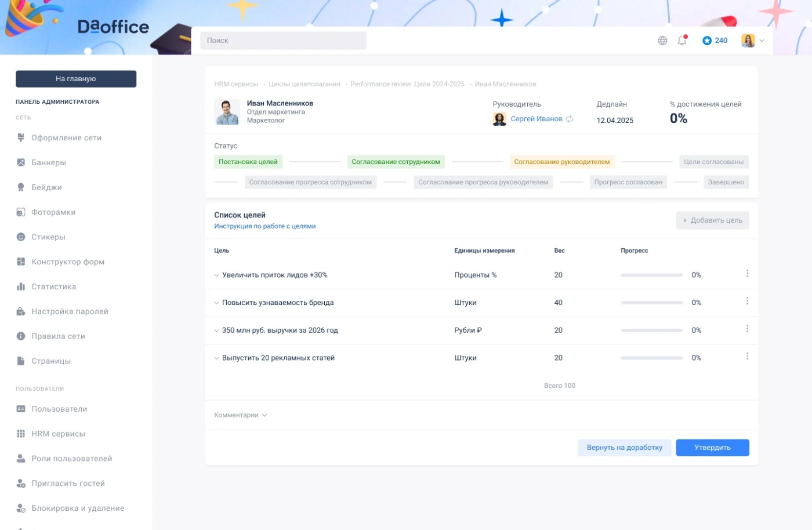Click the Всего 100 total weight text
The image size is (812, 530).
click(560, 386)
